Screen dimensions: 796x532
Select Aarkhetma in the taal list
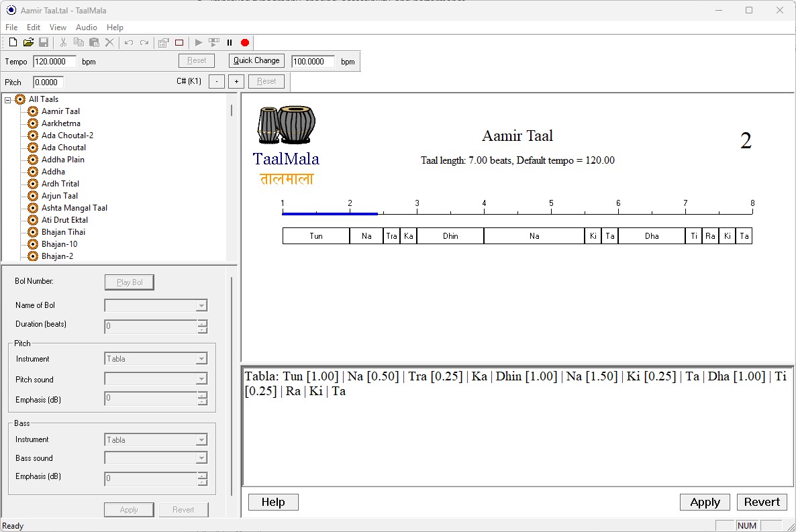(x=61, y=123)
